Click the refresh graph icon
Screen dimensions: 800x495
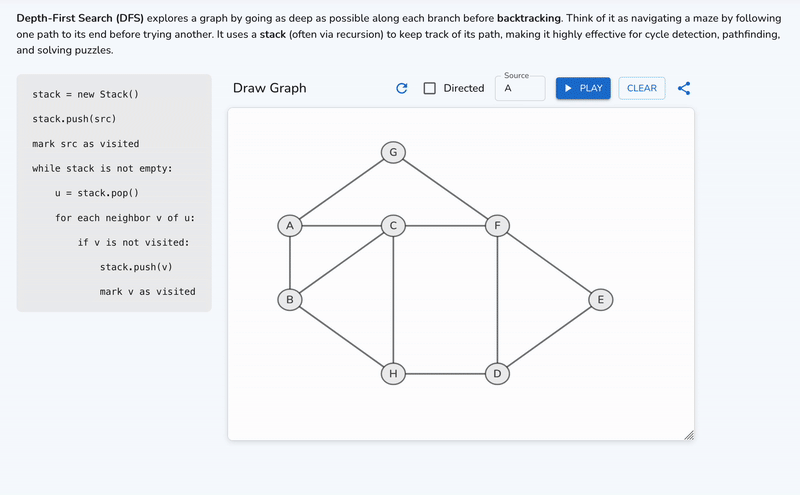tap(402, 88)
